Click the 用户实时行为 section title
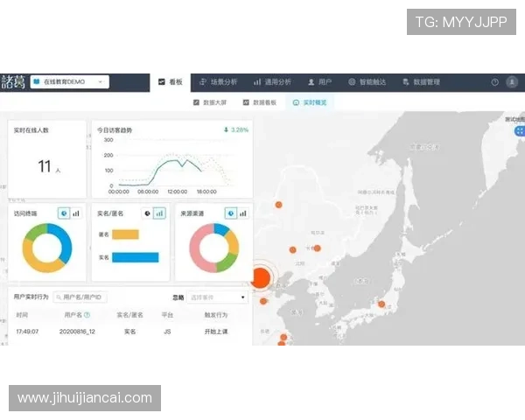The width and height of the screenshot is (525, 420). click(31, 297)
